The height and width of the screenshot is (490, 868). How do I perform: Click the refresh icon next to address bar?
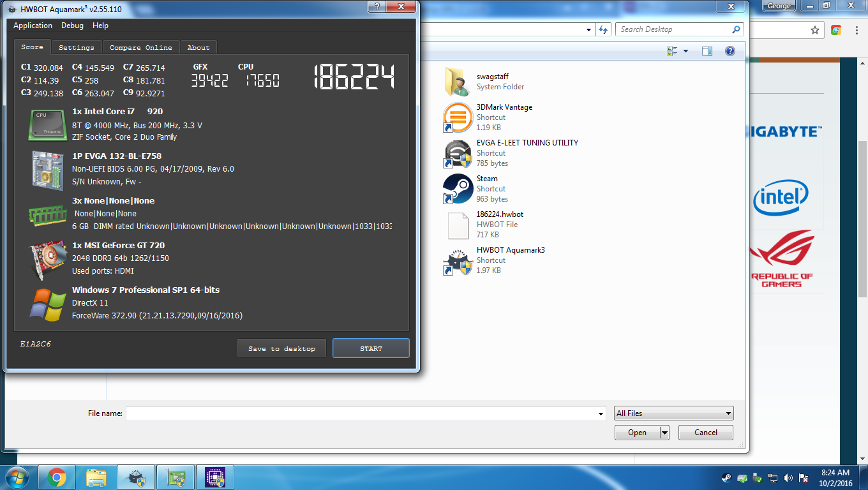click(x=604, y=29)
